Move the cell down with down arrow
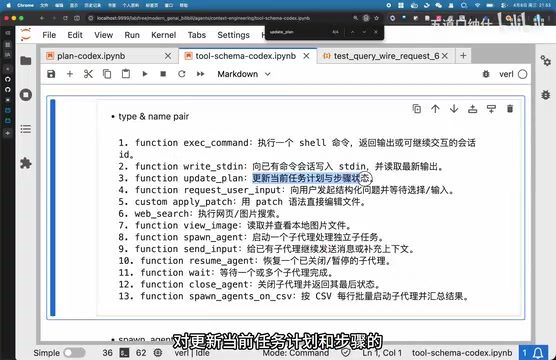 (454, 109)
